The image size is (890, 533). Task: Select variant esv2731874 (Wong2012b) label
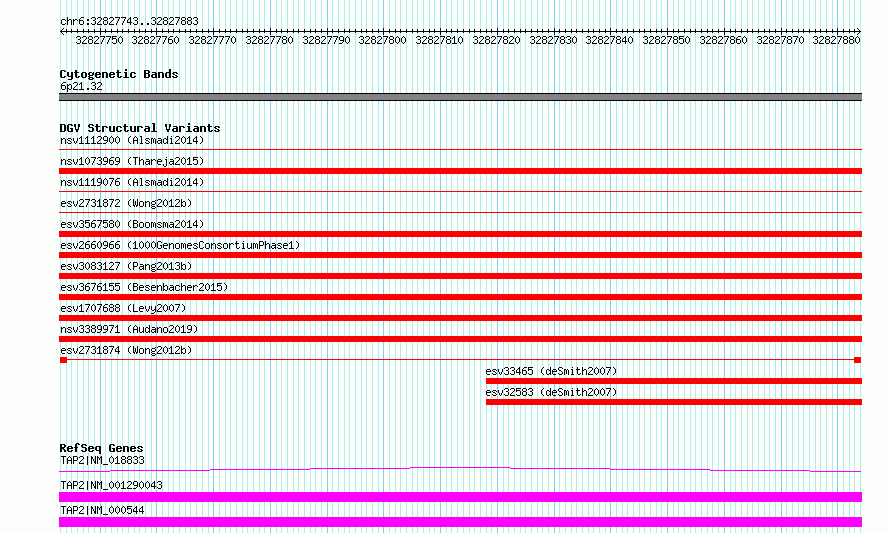tap(126, 350)
